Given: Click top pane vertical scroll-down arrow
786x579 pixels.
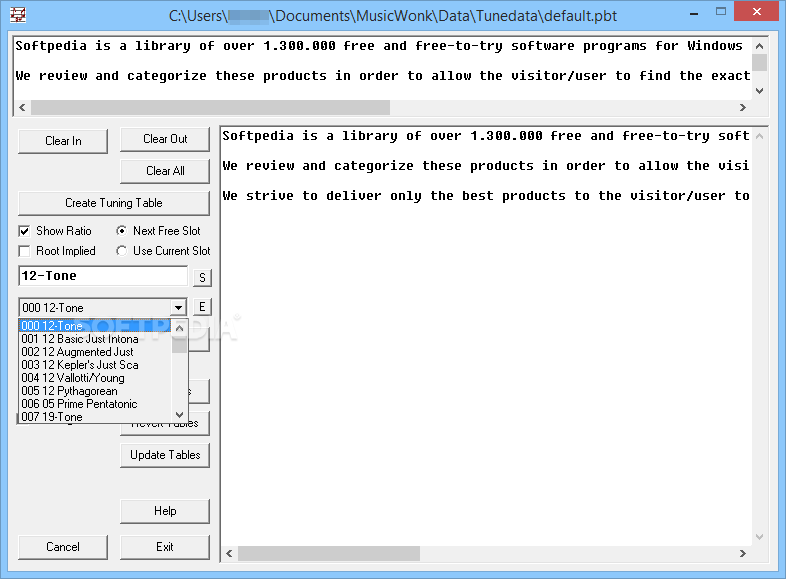Looking at the screenshot, I should click(x=759, y=91).
